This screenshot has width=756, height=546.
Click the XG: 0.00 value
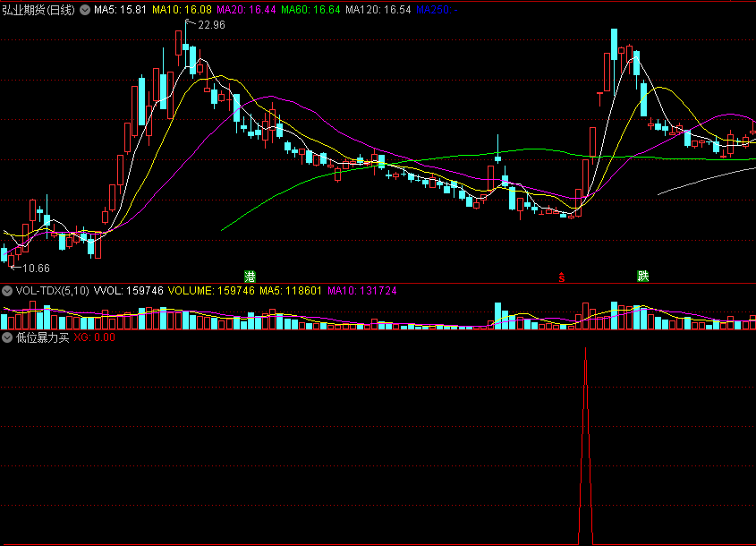95,337
